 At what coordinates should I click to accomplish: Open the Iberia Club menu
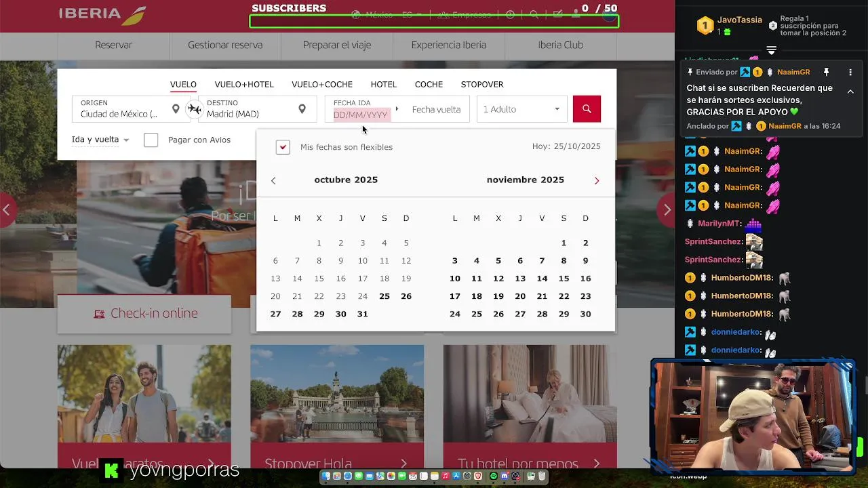coord(561,45)
